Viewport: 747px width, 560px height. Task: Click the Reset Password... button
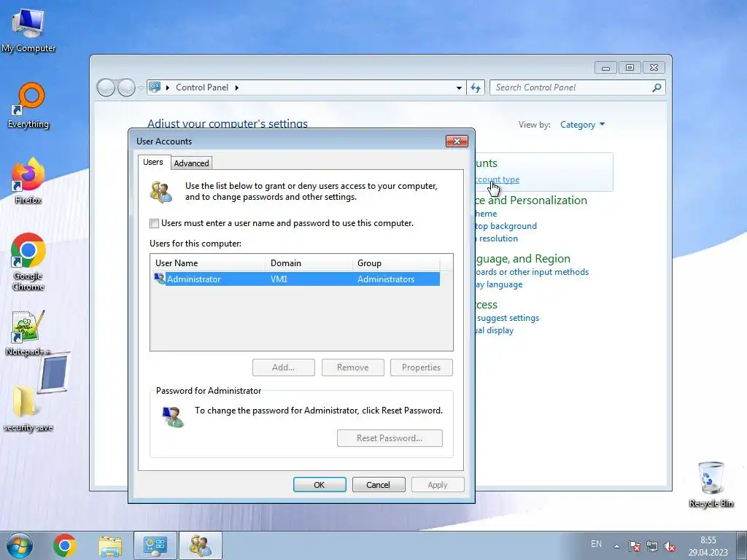coord(390,438)
